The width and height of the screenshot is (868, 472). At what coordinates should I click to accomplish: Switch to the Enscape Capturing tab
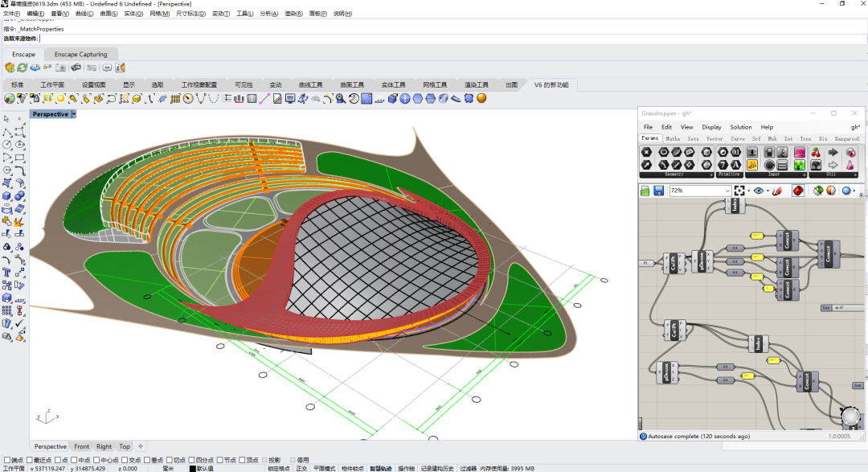[x=81, y=55]
